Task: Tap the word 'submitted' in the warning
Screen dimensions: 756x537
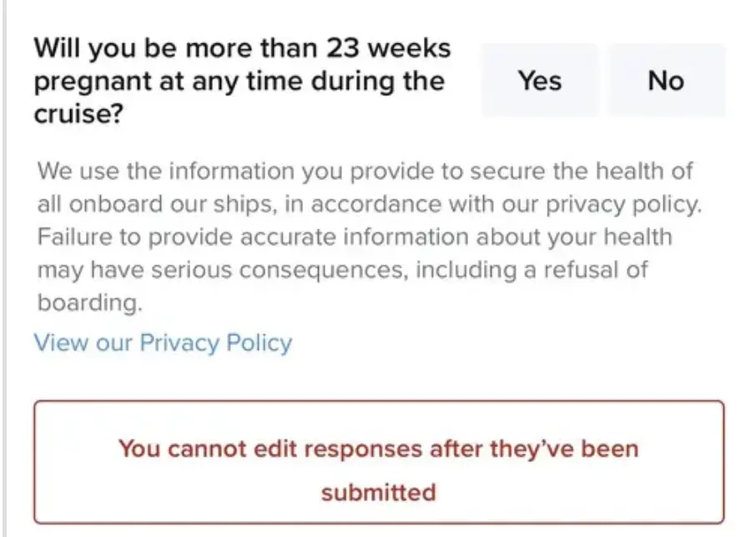Action: click(378, 492)
